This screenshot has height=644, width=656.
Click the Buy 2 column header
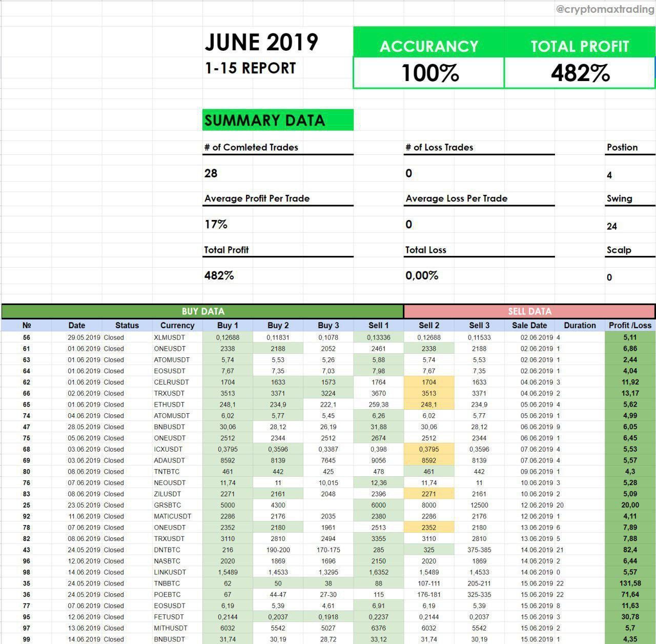[278, 325]
